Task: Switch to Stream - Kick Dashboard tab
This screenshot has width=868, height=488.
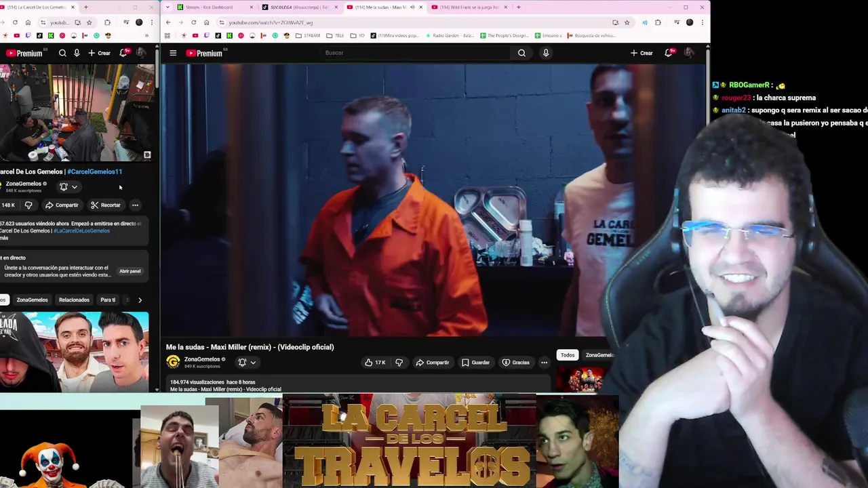Action: [x=216, y=7]
